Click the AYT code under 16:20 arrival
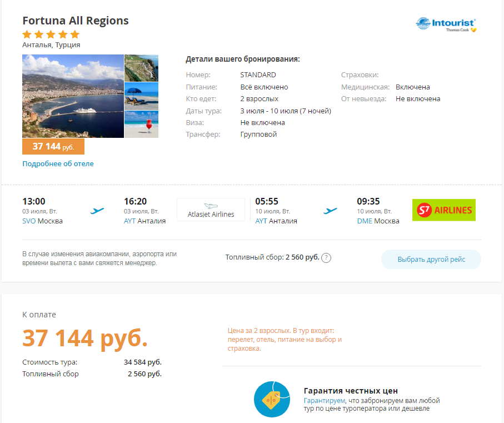 129,221
